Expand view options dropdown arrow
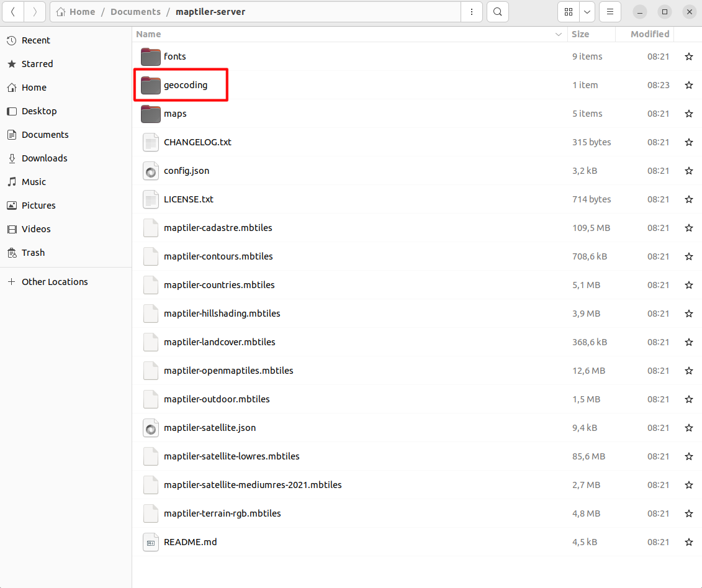The width and height of the screenshot is (702, 588). point(587,12)
